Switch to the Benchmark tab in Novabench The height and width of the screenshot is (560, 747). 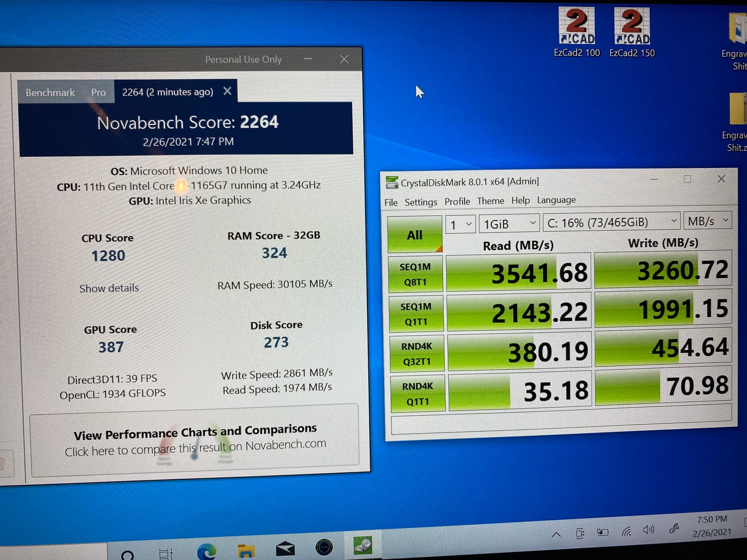50,92
